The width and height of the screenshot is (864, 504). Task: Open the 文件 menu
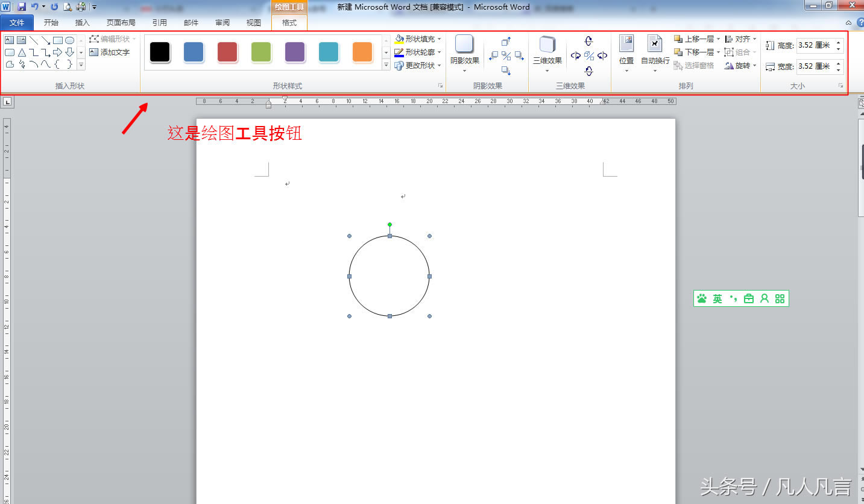pyautogui.click(x=17, y=22)
